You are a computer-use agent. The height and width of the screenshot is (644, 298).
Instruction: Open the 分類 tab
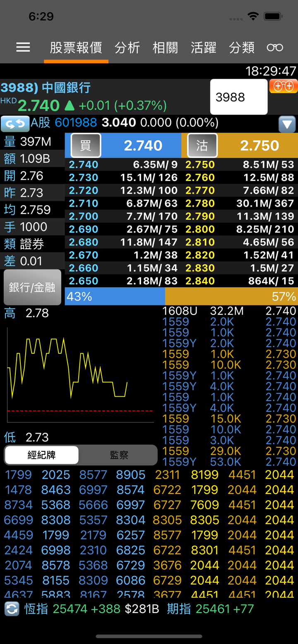click(x=242, y=48)
